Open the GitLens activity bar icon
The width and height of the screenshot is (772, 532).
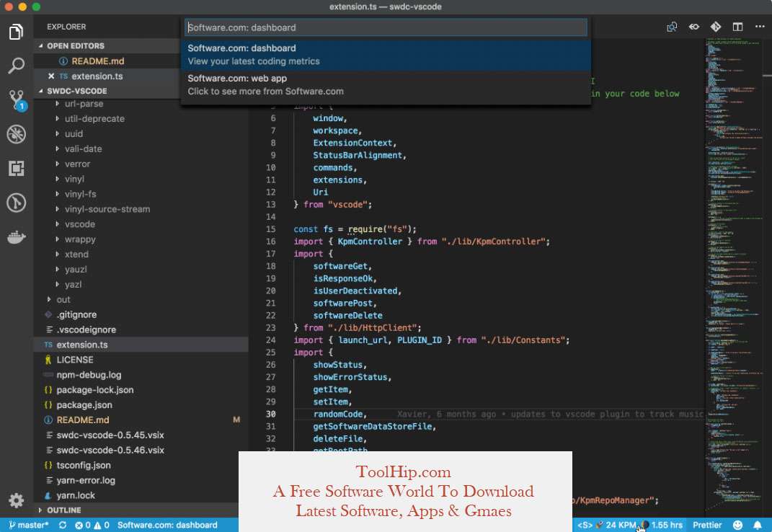pyautogui.click(x=17, y=203)
